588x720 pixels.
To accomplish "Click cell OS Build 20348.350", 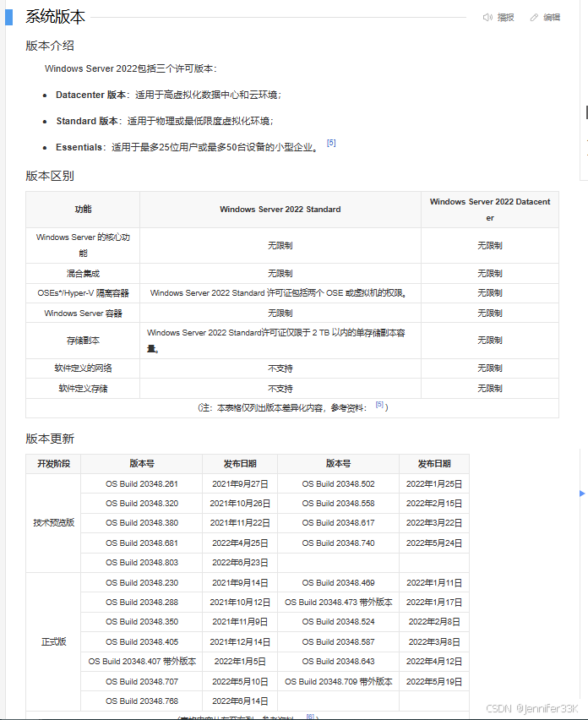I will tap(142, 622).
